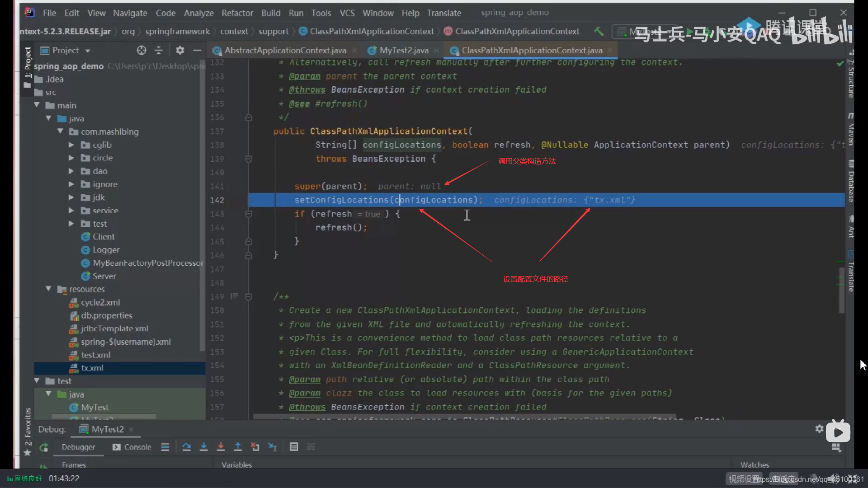Click the Show Execution Point icon
868x488 pixels.
pos(165,447)
